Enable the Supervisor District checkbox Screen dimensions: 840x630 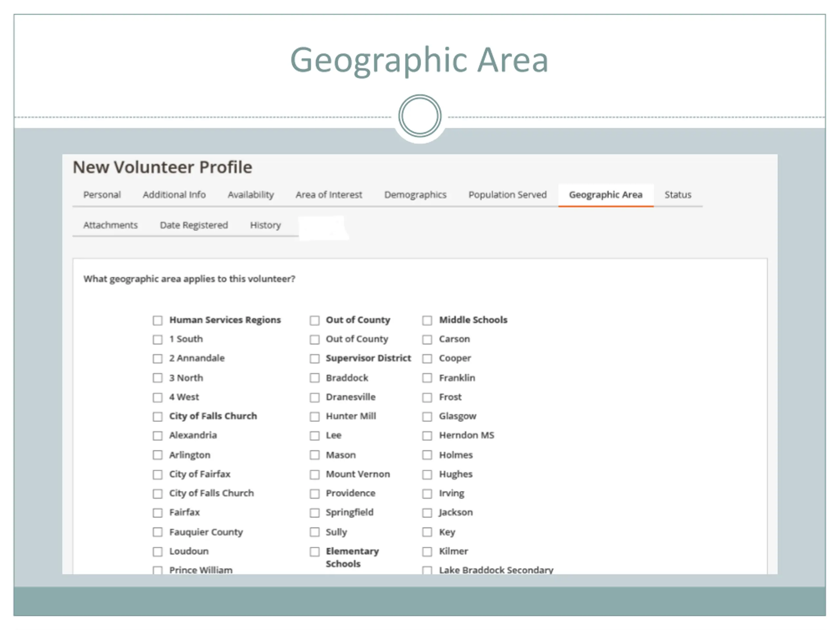point(314,359)
